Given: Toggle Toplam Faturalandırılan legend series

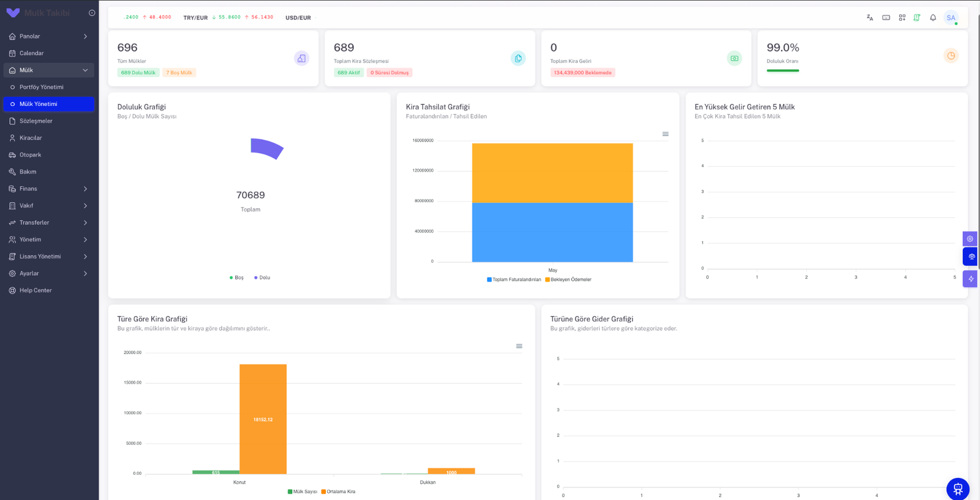Looking at the screenshot, I should (514, 279).
